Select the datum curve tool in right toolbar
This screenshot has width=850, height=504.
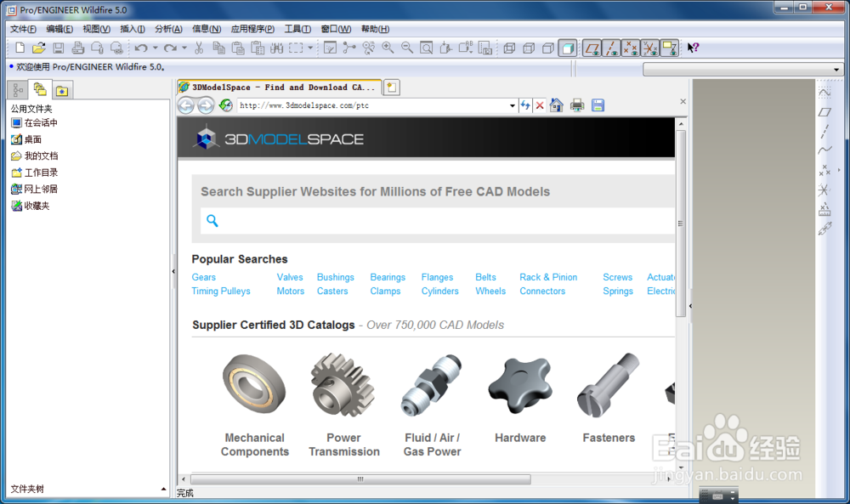824,150
